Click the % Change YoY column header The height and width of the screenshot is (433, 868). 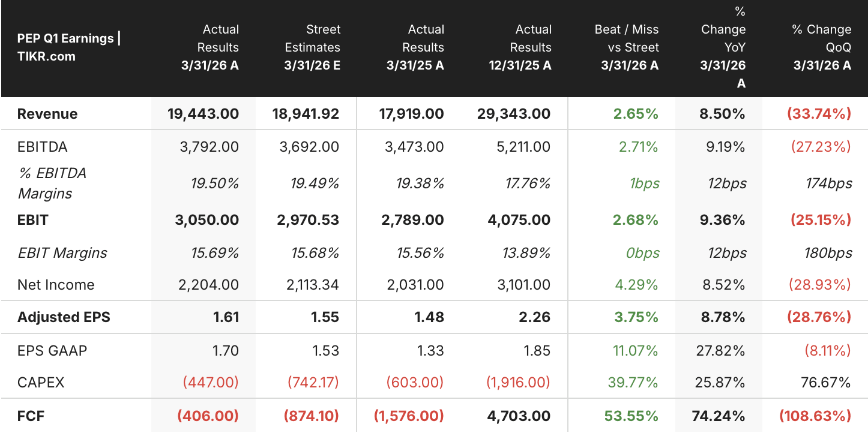pos(723,47)
